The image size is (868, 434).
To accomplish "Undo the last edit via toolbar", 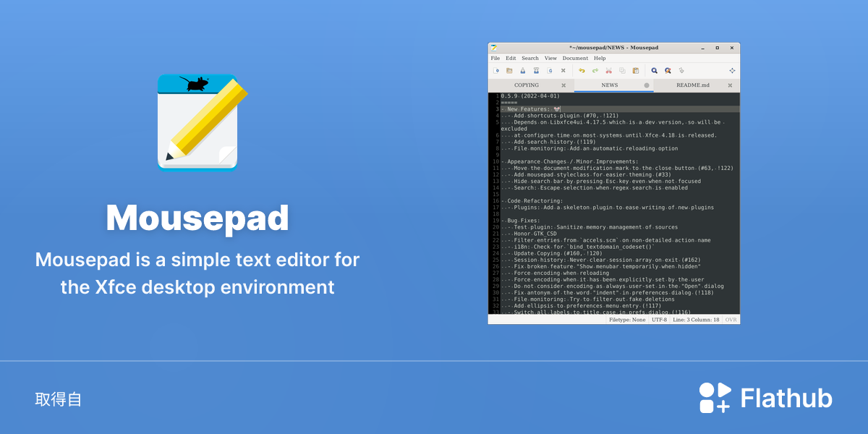I will 582,71.
